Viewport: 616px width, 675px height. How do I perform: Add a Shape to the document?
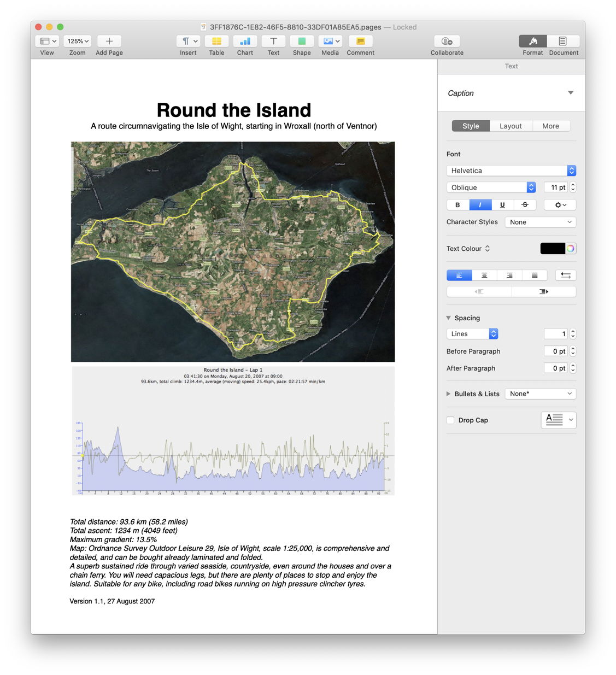coord(302,41)
